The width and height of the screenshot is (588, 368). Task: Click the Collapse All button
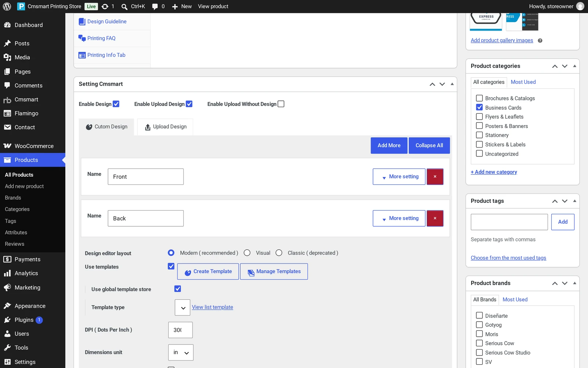(429, 145)
